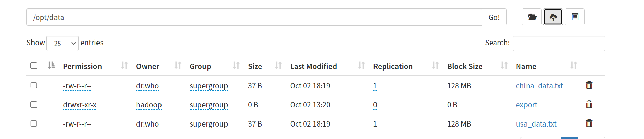Sort by Permission column sort icon

124,65
